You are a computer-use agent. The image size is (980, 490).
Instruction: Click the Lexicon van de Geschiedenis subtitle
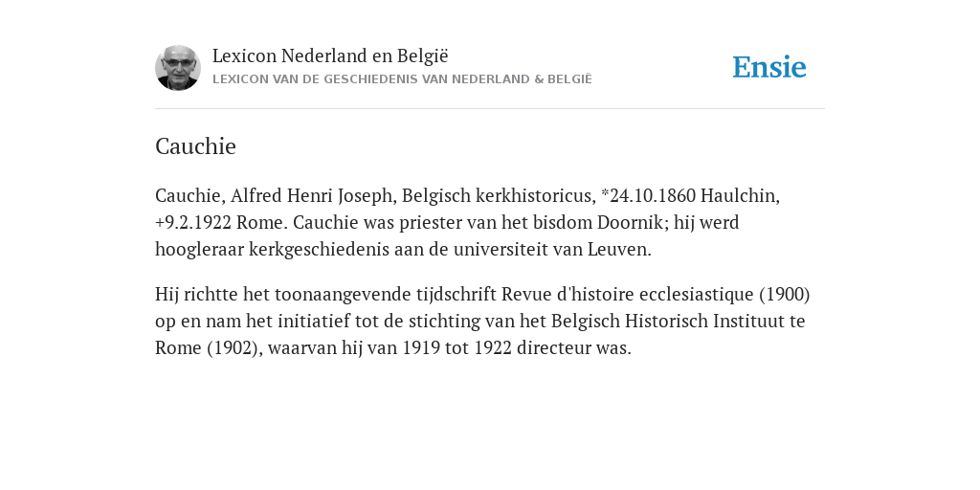402,79
